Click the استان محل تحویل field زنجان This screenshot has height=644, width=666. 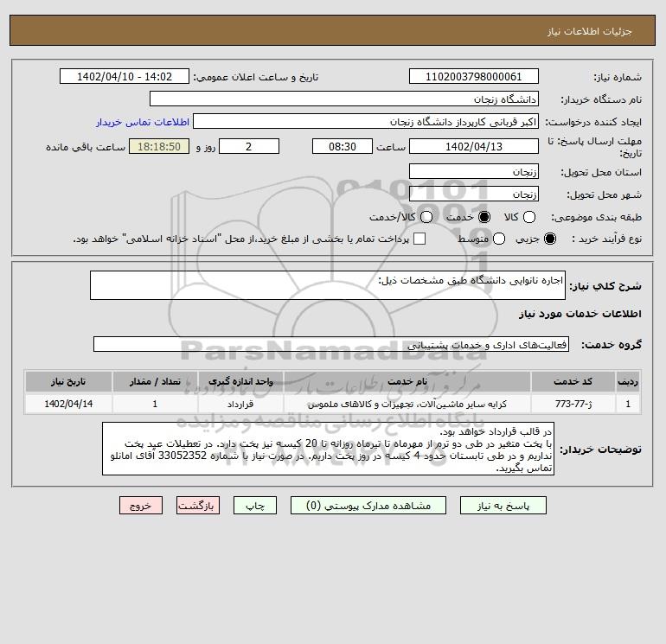pos(474,171)
